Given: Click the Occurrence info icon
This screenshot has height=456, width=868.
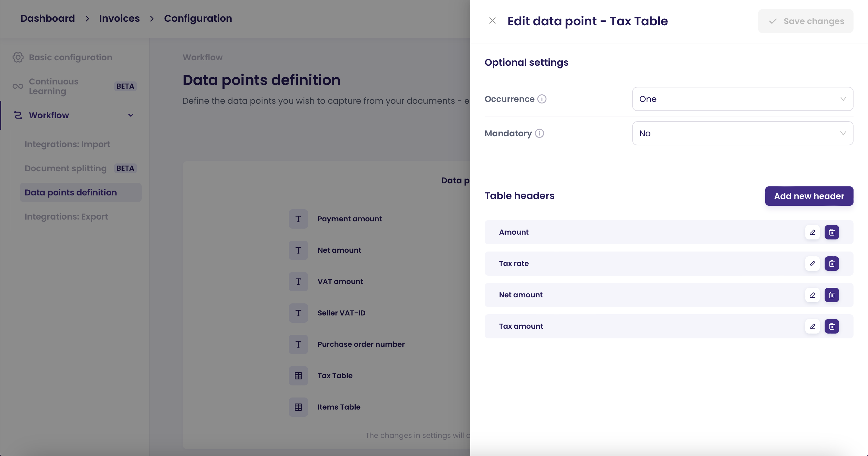Looking at the screenshot, I should click(x=542, y=99).
